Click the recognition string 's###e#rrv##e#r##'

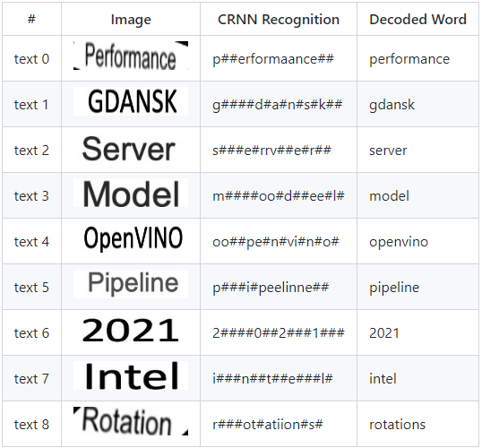click(271, 150)
